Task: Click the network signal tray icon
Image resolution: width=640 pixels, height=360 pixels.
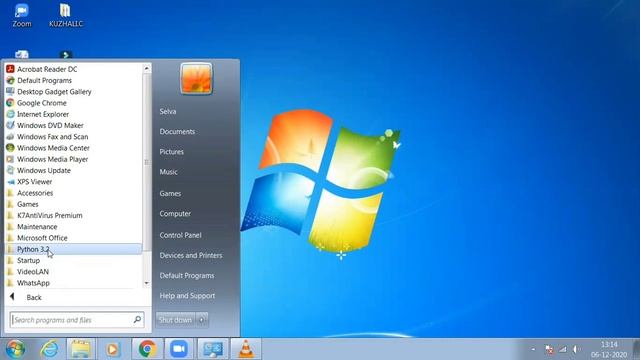Action: pyautogui.click(x=563, y=349)
